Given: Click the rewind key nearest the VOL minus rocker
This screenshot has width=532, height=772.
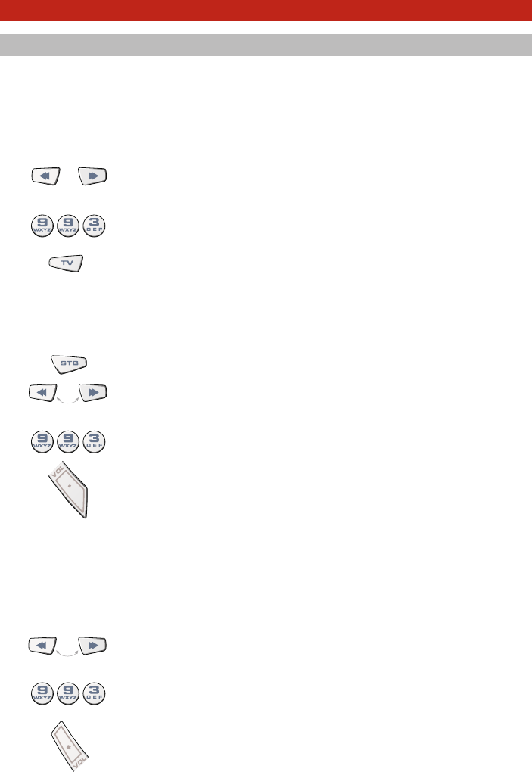Looking at the screenshot, I should click(43, 646).
